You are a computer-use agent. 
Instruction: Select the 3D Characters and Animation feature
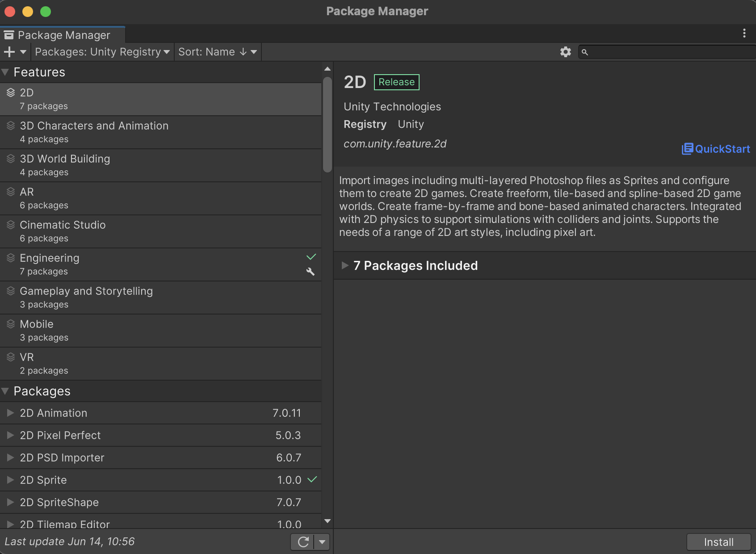[x=160, y=132]
